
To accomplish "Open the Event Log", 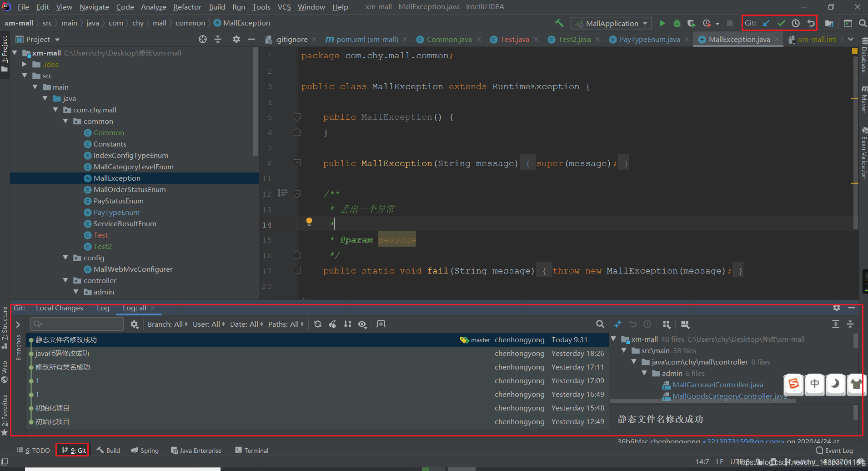I will click(834, 451).
